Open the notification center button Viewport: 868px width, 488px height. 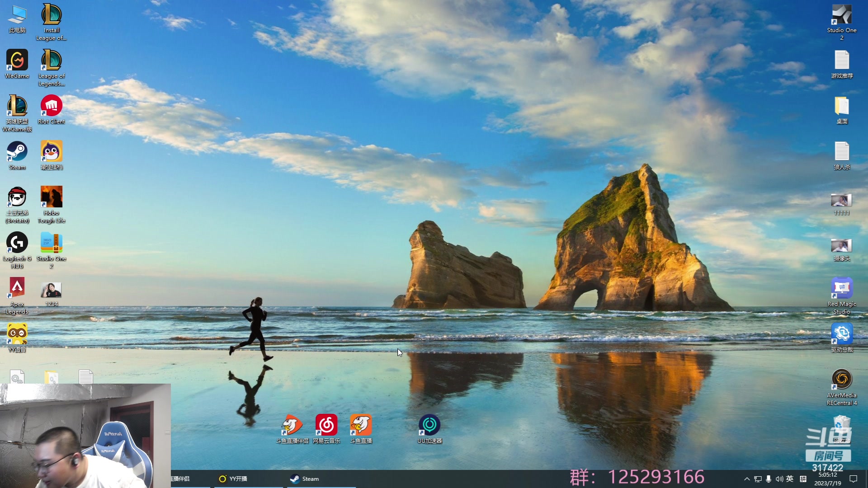point(854,479)
